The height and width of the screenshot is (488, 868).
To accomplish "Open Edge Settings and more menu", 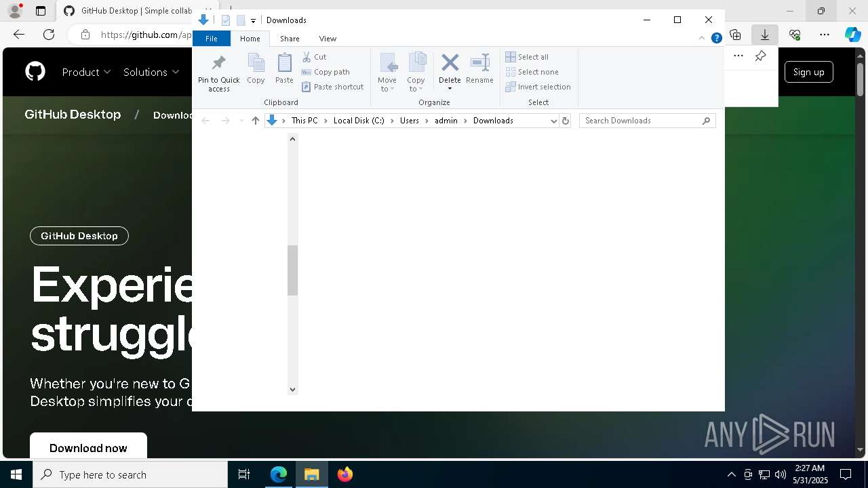I will coord(825,35).
